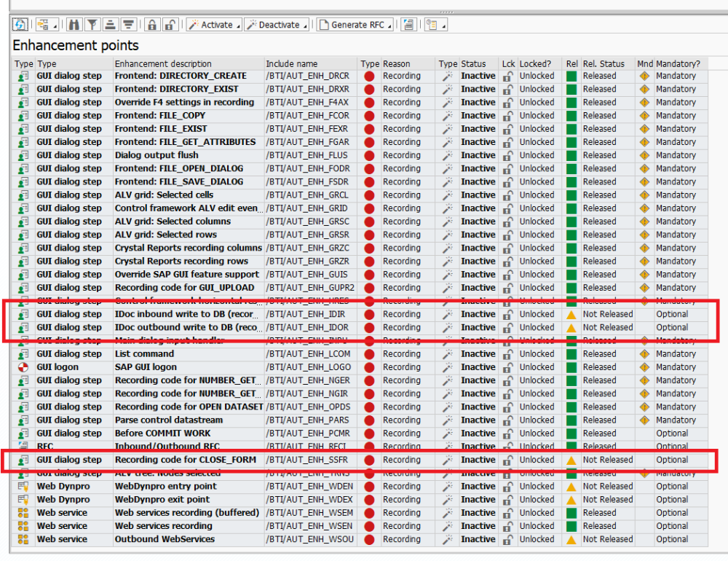The width and height of the screenshot is (728, 561).
Task: Select the Web Dynpro icon beside WebDynpro entry point
Action: pyautogui.click(x=23, y=486)
